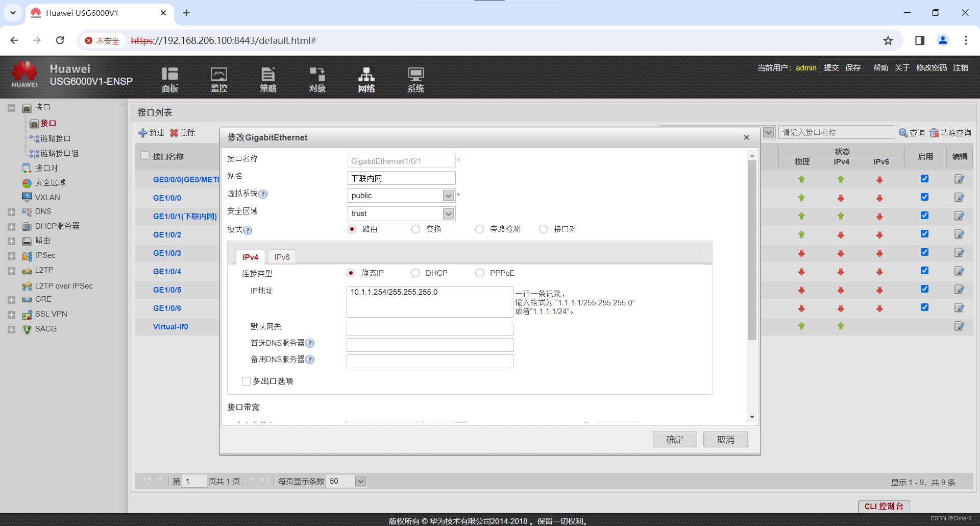
Task: Click the 清除查询 clear query icon
Action: point(934,133)
